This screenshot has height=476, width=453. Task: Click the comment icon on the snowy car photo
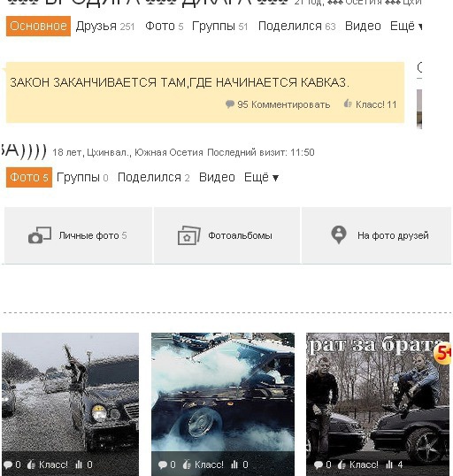pos(8,464)
